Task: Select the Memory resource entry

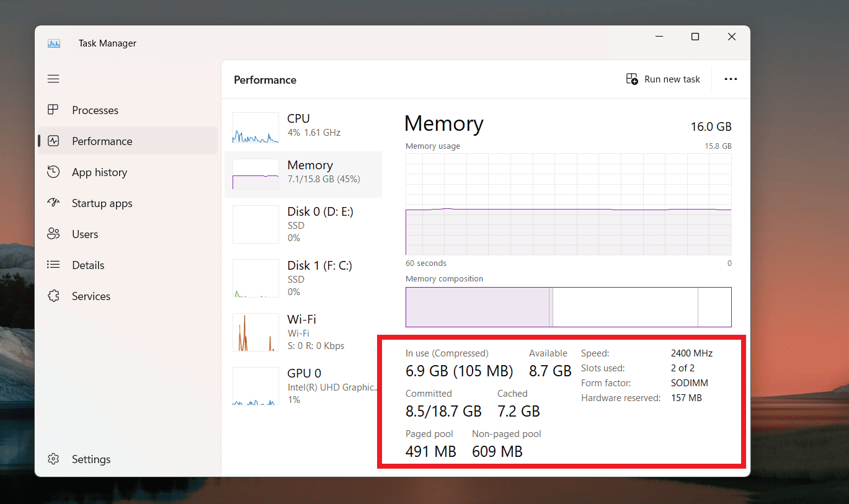Action: click(x=303, y=174)
